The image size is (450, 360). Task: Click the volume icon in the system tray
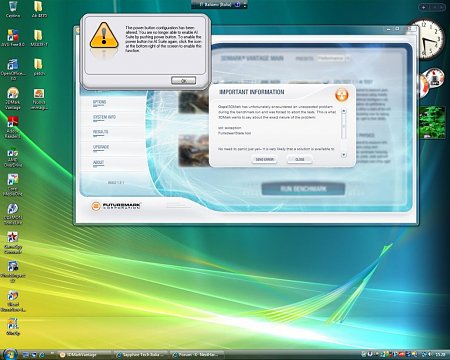coord(430,354)
